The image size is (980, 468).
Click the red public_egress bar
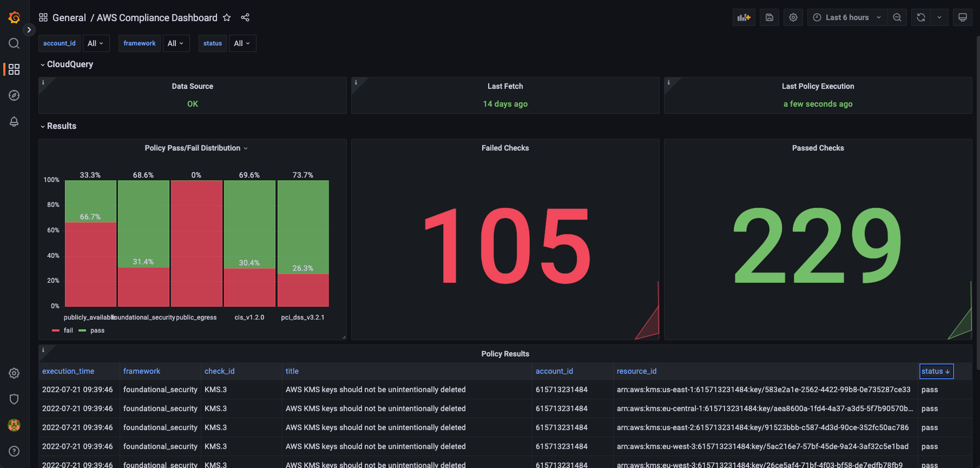[x=196, y=244]
